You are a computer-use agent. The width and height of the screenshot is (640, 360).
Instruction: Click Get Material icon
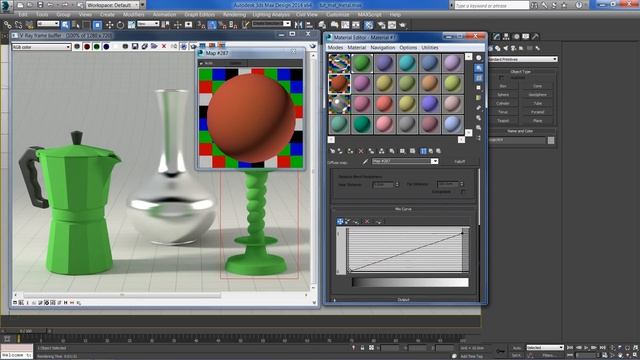pyautogui.click(x=332, y=151)
